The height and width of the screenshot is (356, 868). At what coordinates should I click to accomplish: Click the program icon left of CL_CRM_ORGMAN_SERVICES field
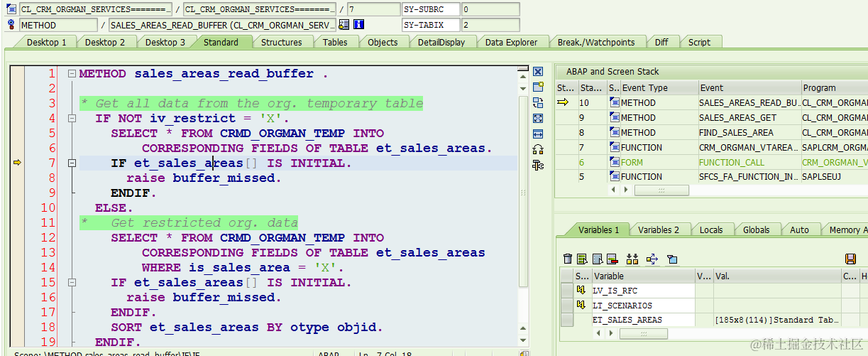click(11, 9)
